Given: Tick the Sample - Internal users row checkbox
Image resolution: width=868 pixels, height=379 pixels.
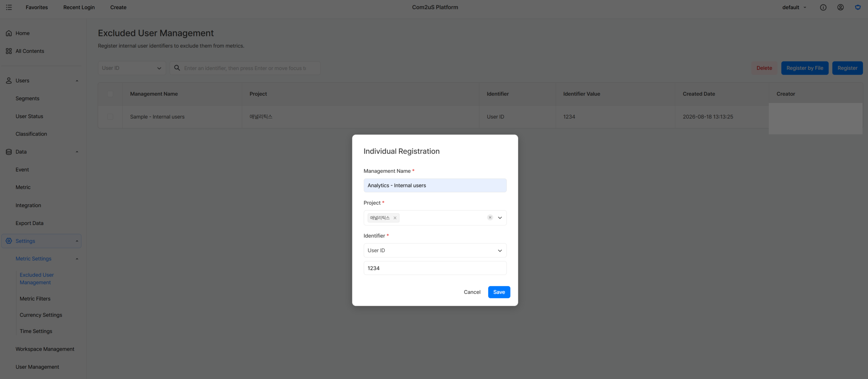Looking at the screenshot, I should tap(110, 117).
